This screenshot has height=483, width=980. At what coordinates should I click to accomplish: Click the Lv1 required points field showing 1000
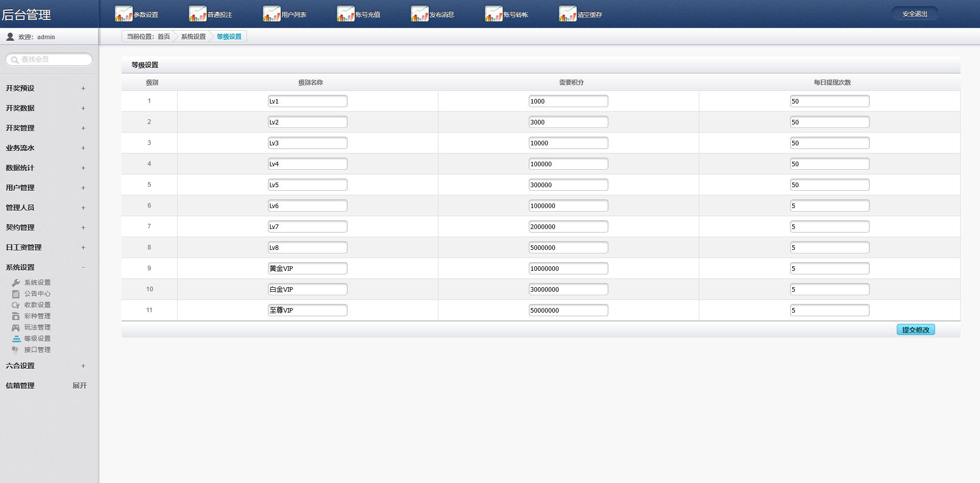click(568, 101)
